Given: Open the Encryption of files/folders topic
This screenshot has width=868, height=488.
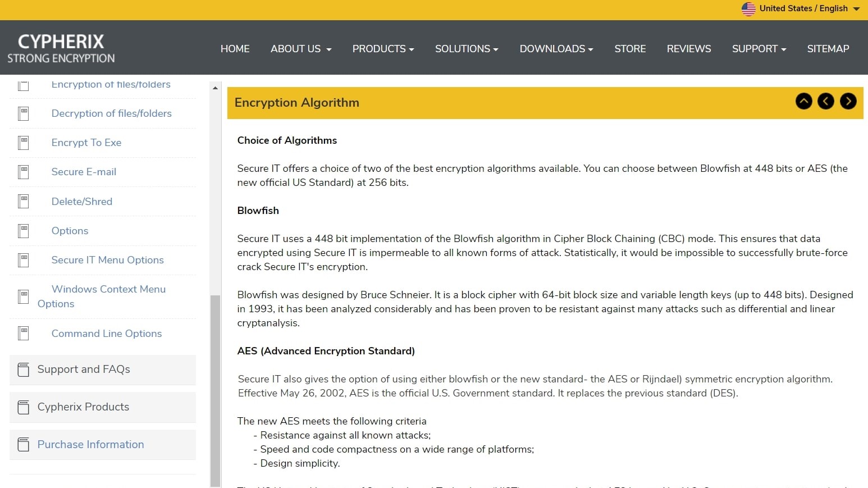Looking at the screenshot, I should pyautogui.click(x=111, y=84).
